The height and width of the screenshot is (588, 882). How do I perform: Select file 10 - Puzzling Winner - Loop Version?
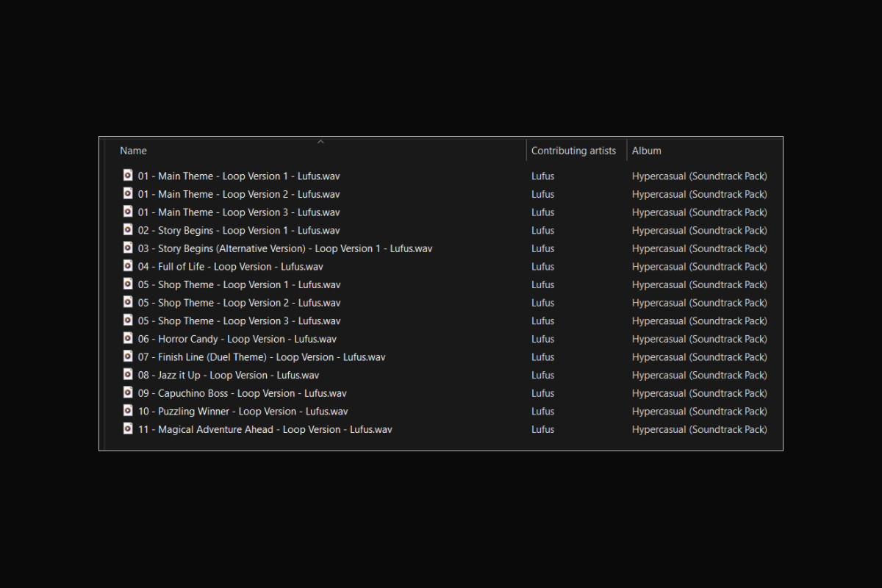tap(243, 412)
